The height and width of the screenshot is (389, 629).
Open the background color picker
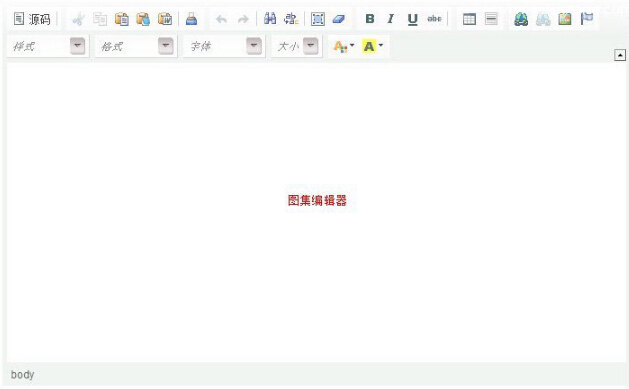coord(373,47)
